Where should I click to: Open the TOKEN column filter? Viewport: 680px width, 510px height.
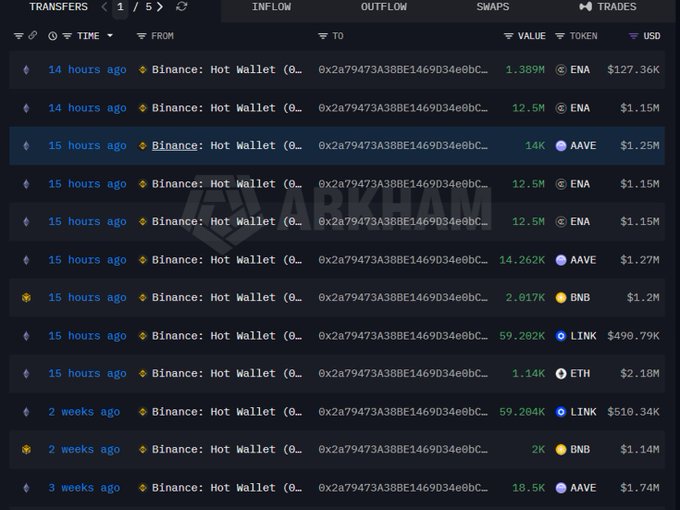pyautogui.click(x=560, y=36)
